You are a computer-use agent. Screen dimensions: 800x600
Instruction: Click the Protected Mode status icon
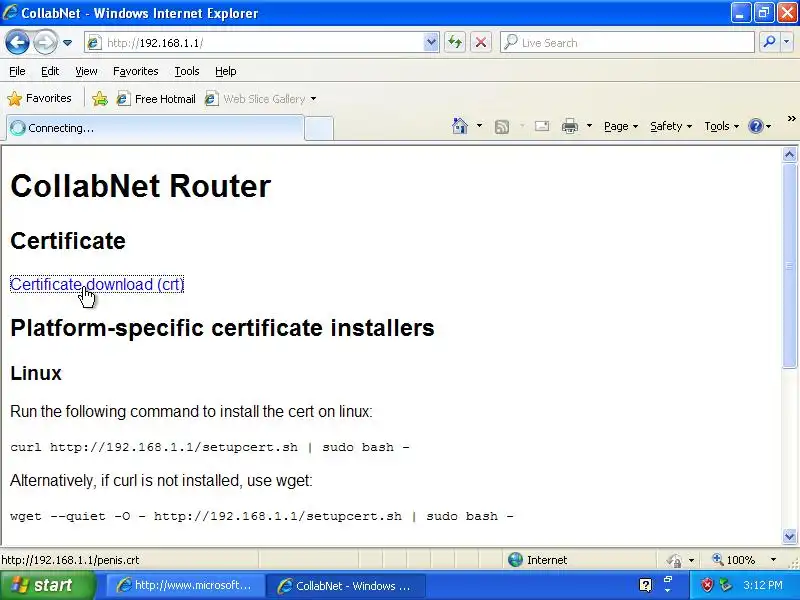point(674,560)
